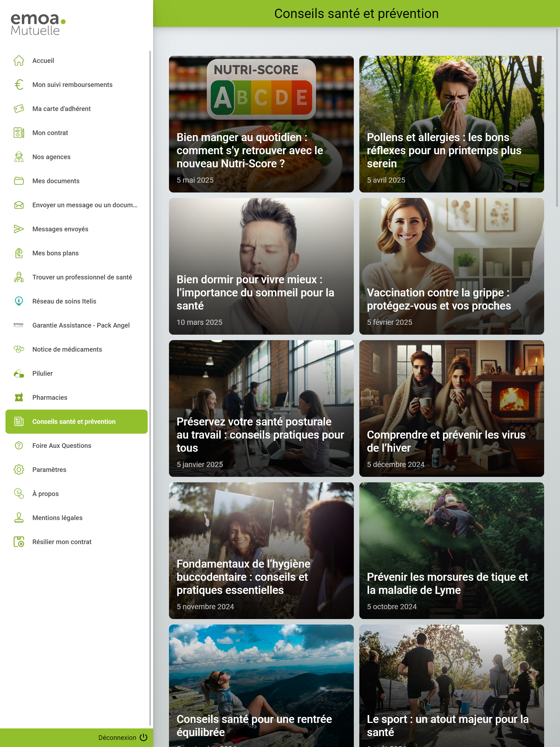Open the Nutri-Score article card
The image size is (560, 747).
click(x=261, y=124)
